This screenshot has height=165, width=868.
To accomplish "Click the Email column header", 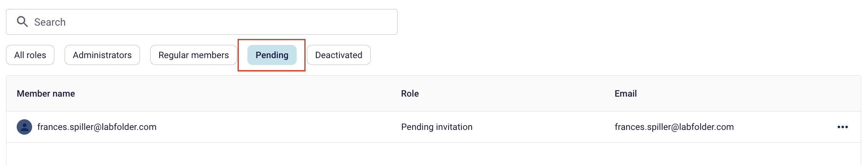I will click(x=625, y=94).
